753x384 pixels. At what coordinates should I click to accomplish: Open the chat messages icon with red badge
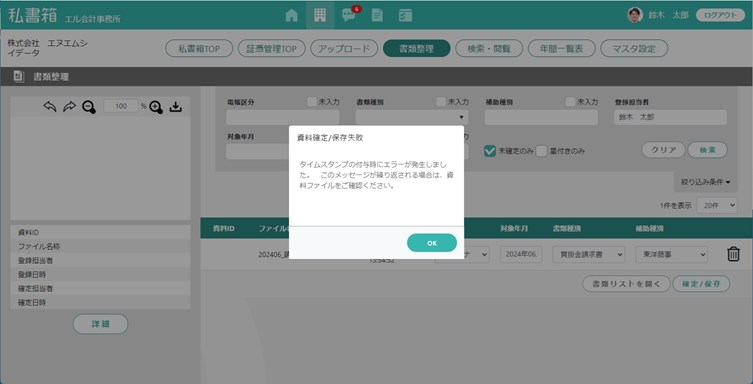349,15
